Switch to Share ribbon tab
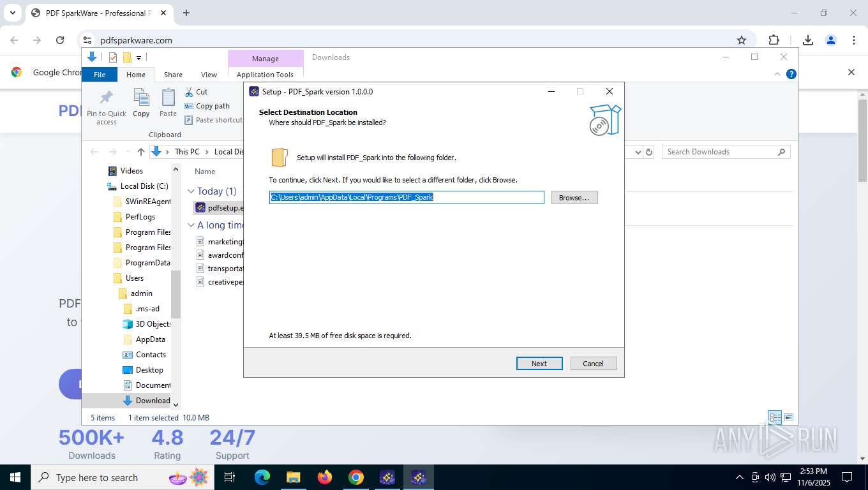 (x=173, y=75)
